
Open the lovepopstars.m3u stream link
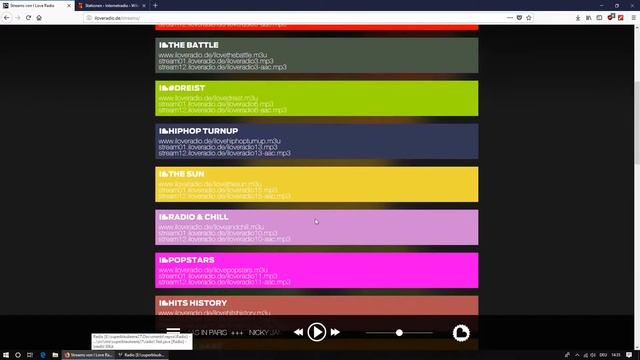click(x=213, y=270)
